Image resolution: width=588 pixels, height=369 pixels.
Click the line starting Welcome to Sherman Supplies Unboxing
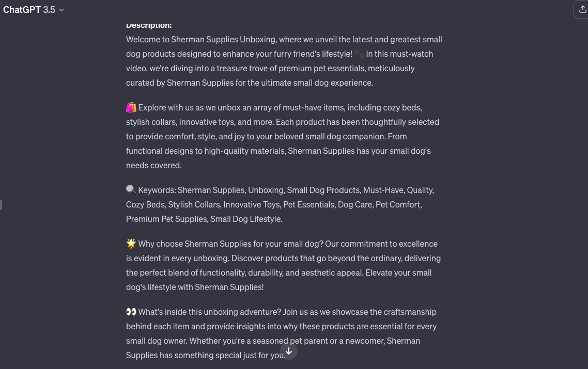point(284,39)
